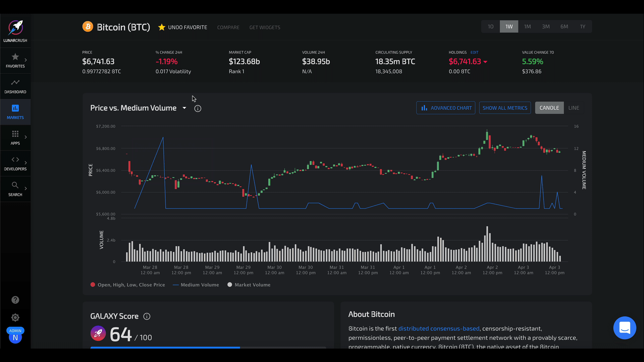
Task: Open the red holdings value dropdown arrow
Action: pos(485,62)
